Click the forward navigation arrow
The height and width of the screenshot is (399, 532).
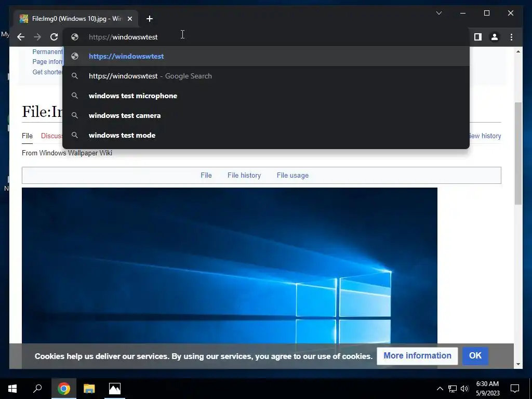tap(37, 37)
